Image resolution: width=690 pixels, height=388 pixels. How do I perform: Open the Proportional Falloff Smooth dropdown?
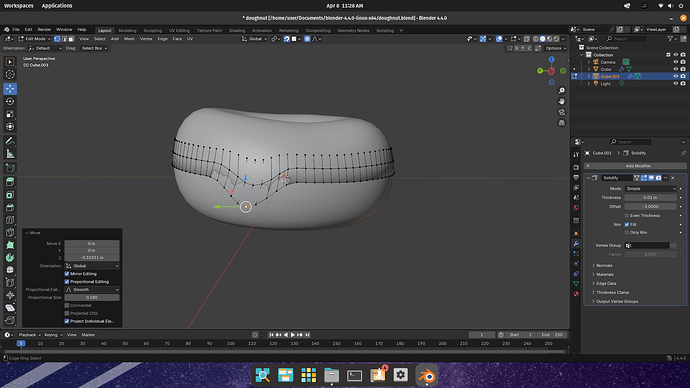point(92,289)
